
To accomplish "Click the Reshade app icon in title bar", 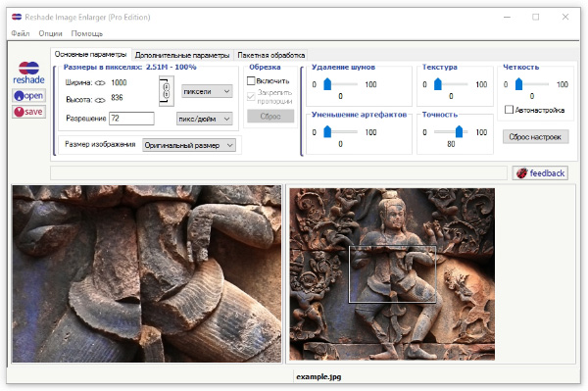I will 17,17.
